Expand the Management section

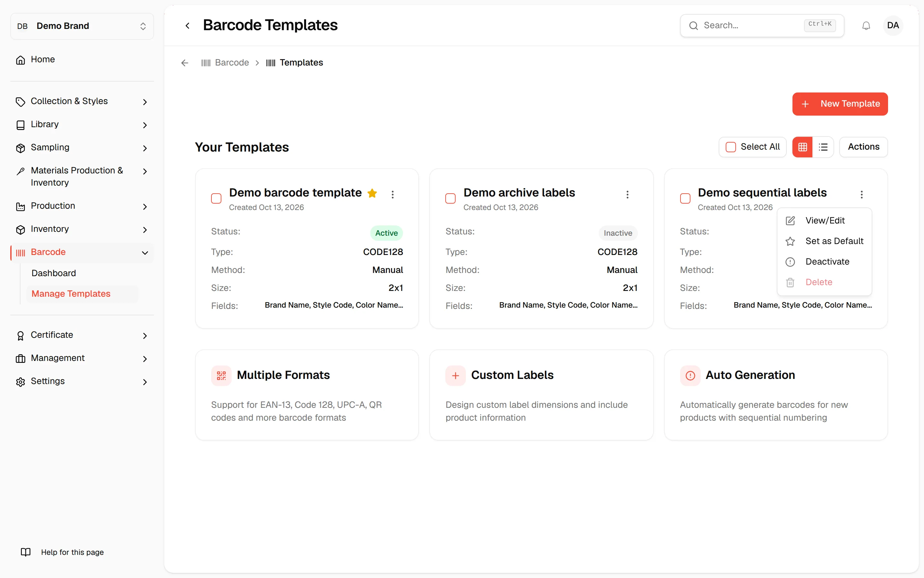[x=82, y=358]
